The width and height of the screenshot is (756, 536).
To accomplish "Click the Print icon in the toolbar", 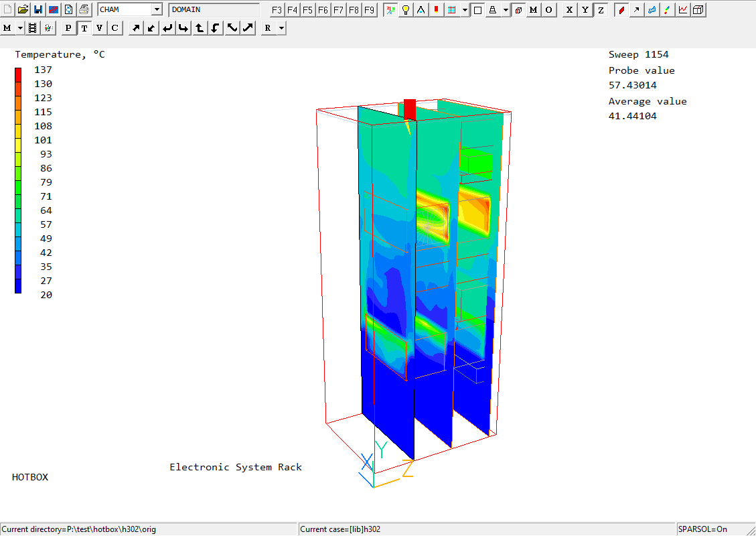I will (84, 9).
